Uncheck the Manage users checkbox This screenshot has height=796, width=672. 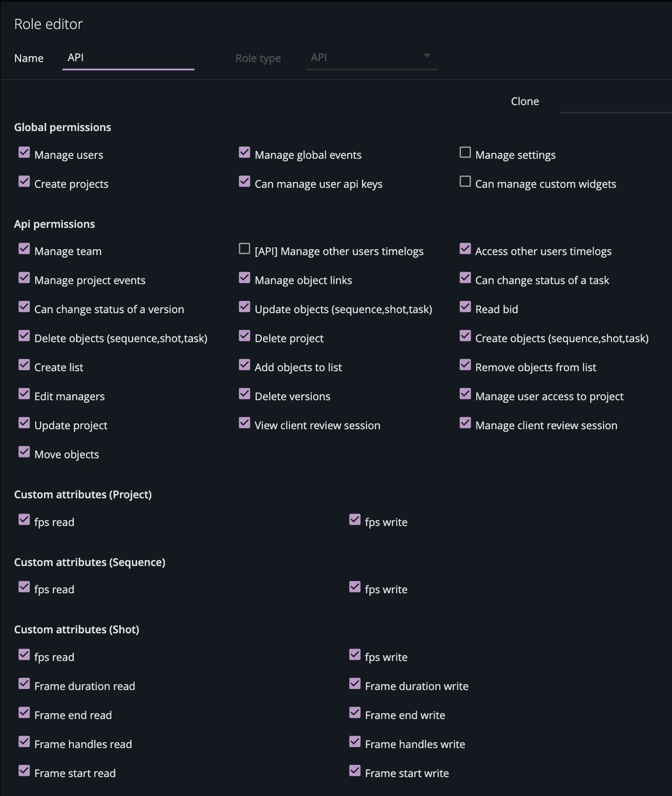tap(24, 153)
